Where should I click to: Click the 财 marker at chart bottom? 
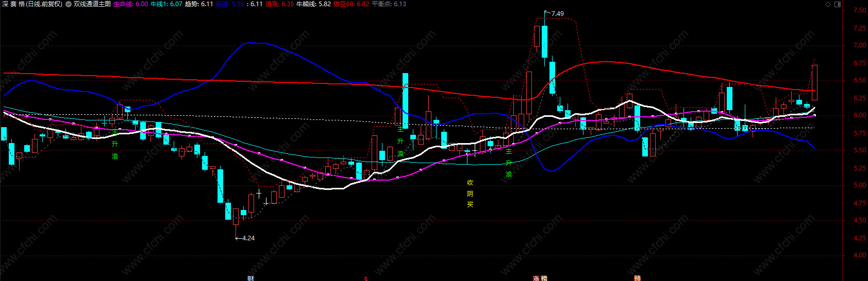(x=251, y=278)
